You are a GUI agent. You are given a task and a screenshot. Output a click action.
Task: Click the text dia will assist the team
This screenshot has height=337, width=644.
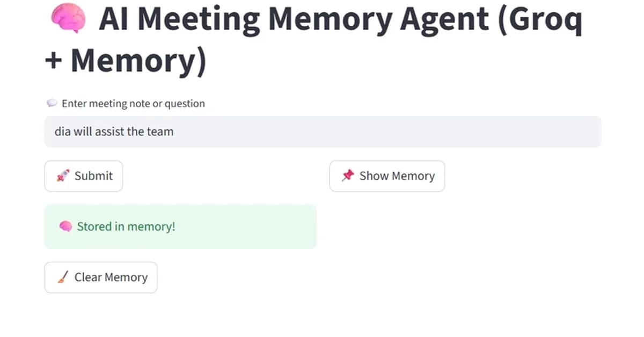[113, 131]
